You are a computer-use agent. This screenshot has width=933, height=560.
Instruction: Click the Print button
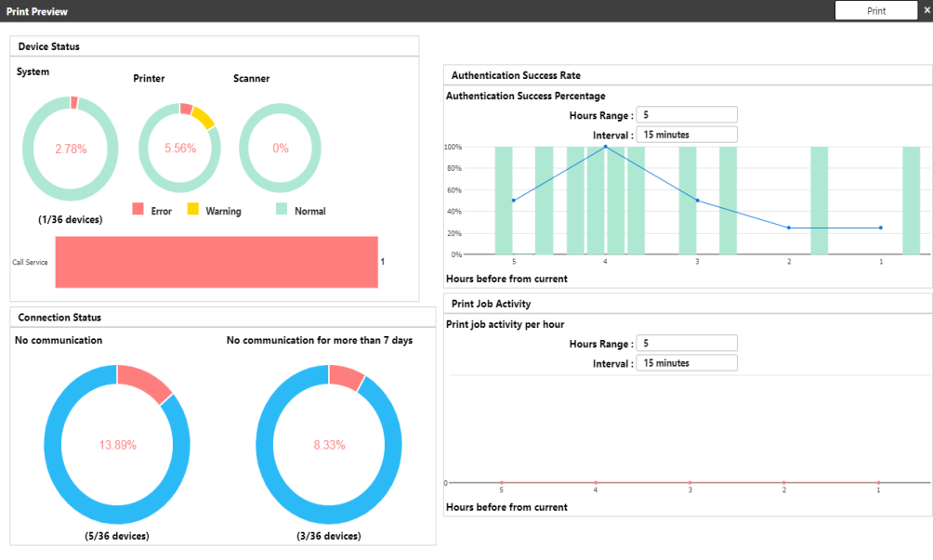pos(875,11)
